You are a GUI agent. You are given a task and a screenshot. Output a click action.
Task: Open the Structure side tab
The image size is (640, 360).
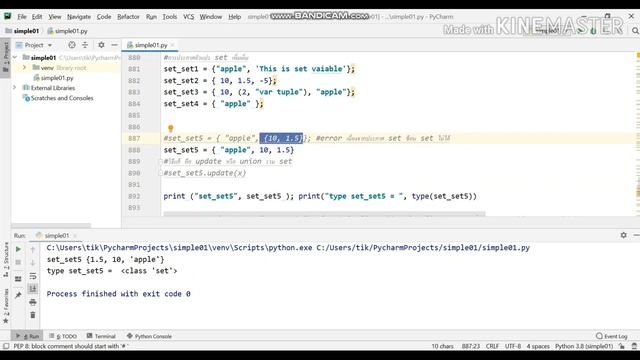[6, 260]
